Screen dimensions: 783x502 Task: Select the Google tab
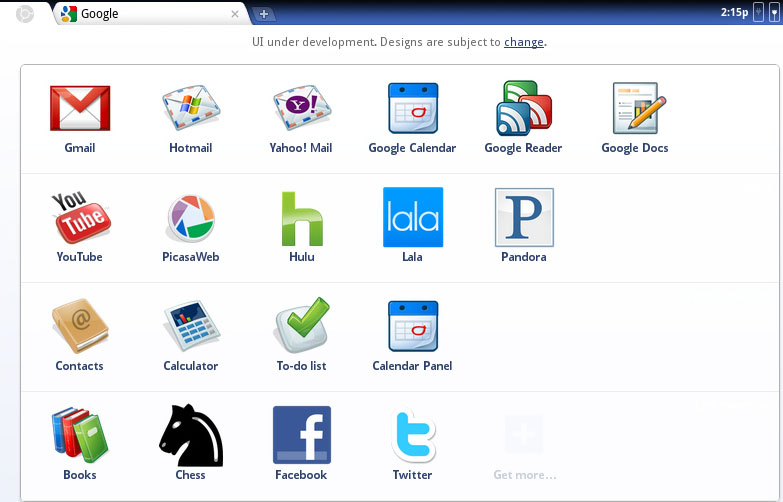[x=140, y=14]
